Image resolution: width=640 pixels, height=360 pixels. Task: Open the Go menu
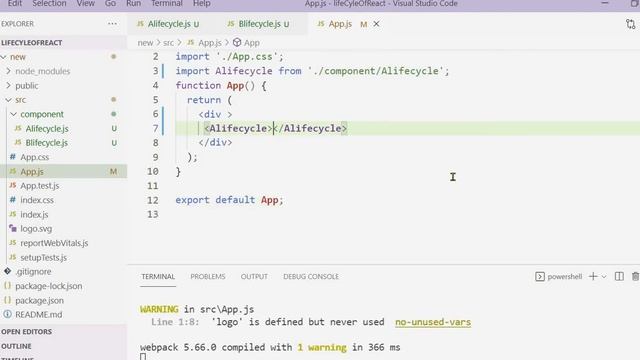pos(110,4)
